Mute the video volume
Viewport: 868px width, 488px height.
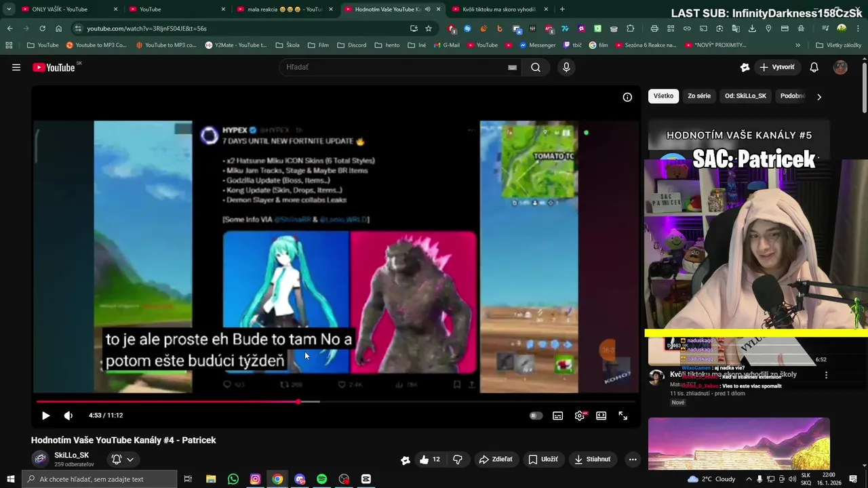pyautogui.click(x=68, y=415)
